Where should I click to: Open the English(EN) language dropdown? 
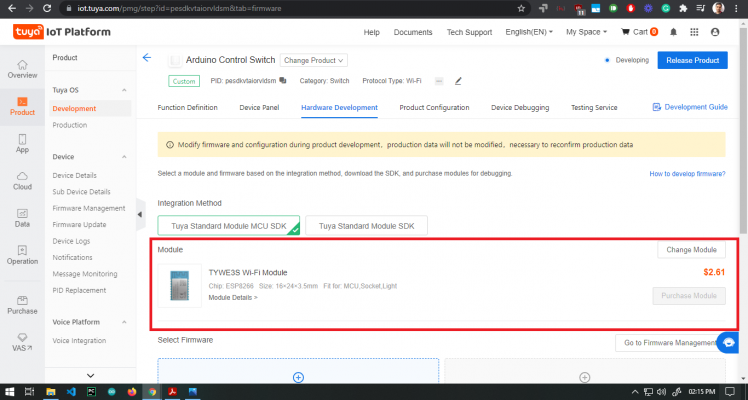529,32
